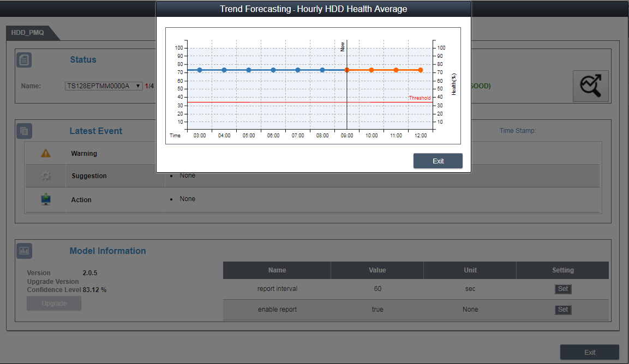
Task: Click Set for enable report
Action: tap(562, 310)
